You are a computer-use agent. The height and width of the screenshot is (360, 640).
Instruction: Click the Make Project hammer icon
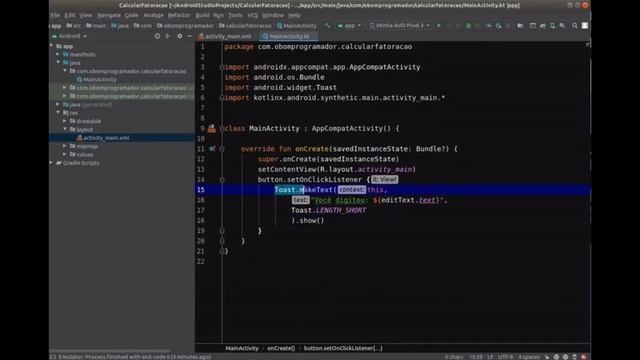coord(327,25)
